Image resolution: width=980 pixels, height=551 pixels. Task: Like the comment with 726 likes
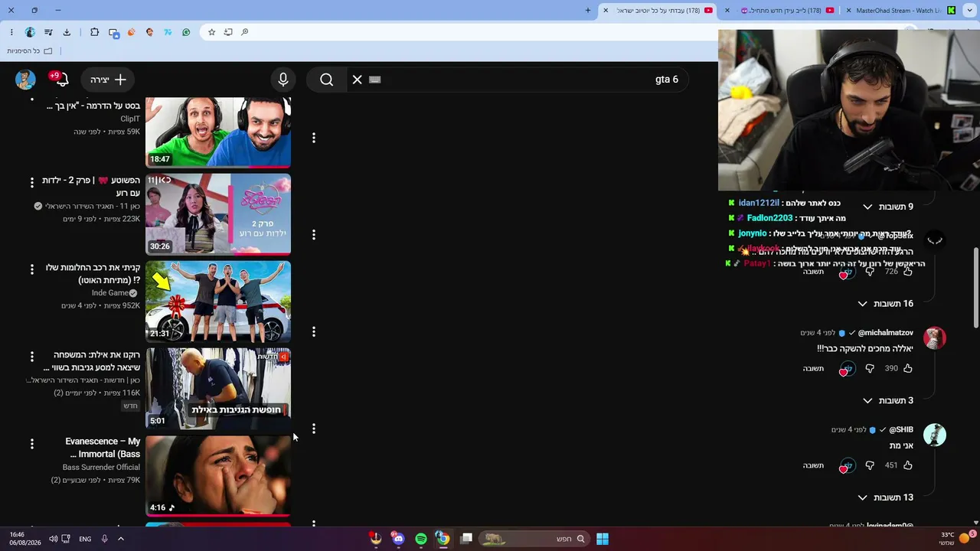(x=908, y=272)
